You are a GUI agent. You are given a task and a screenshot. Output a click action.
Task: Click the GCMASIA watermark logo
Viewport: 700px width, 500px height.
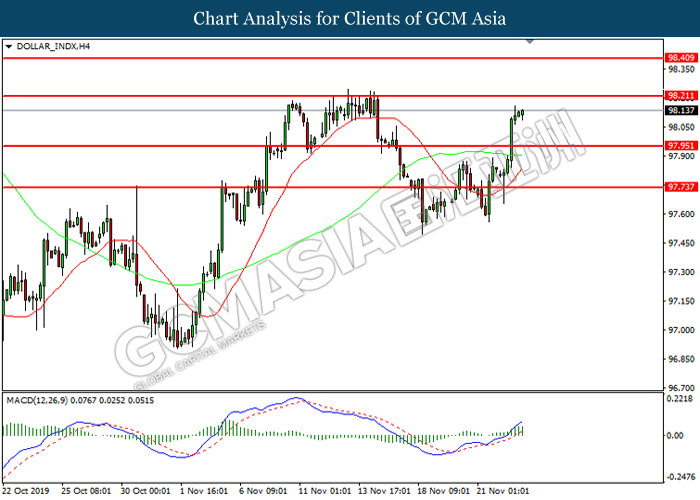[348, 250]
